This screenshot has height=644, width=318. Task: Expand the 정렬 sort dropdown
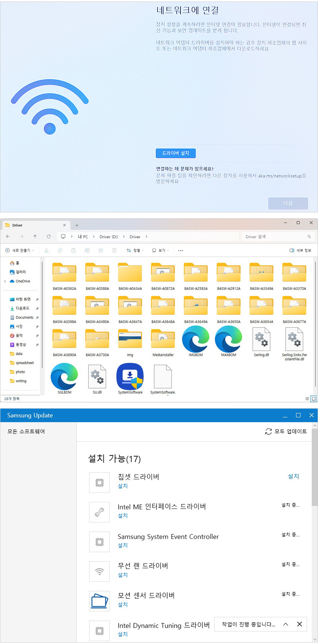point(135,251)
